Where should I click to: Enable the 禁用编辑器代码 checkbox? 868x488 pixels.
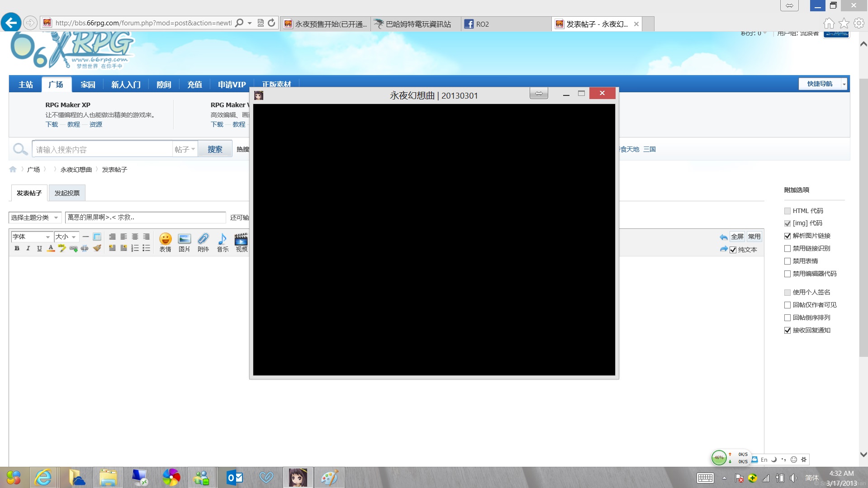click(787, 274)
